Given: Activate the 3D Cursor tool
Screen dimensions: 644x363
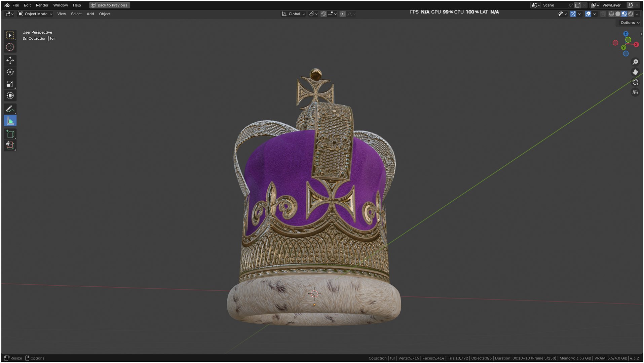Looking at the screenshot, I should [x=10, y=47].
